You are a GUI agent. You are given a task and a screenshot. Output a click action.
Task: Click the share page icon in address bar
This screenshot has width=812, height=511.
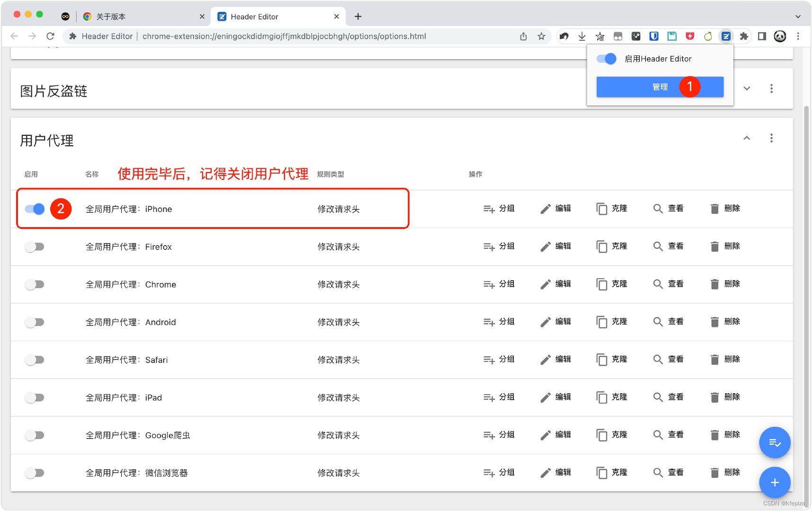tap(523, 36)
